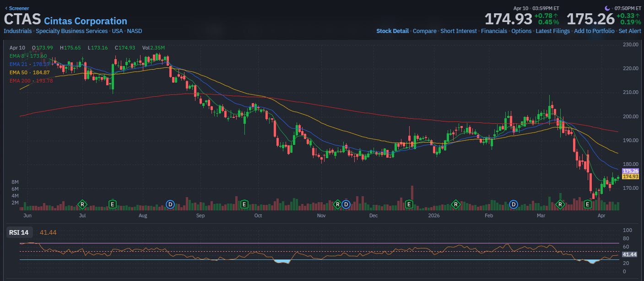Click the NASD exchange link
The width and height of the screenshot is (644, 281).
tap(135, 31)
